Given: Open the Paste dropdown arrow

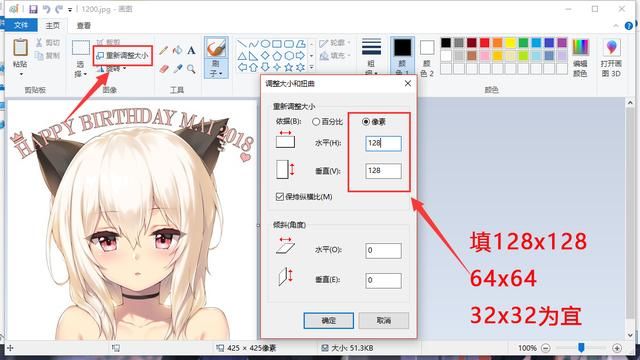Looking at the screenshot, I should click(20, 74).
